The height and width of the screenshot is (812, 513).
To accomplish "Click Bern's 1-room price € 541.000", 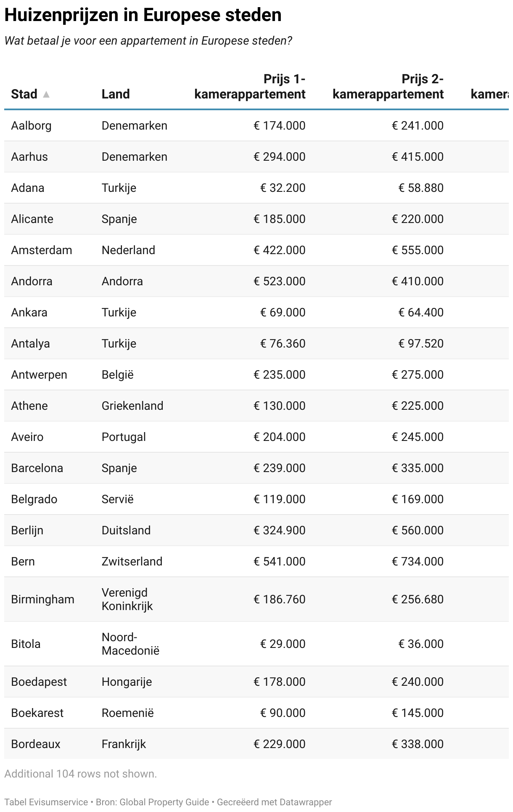I will (x=280, y=561).
